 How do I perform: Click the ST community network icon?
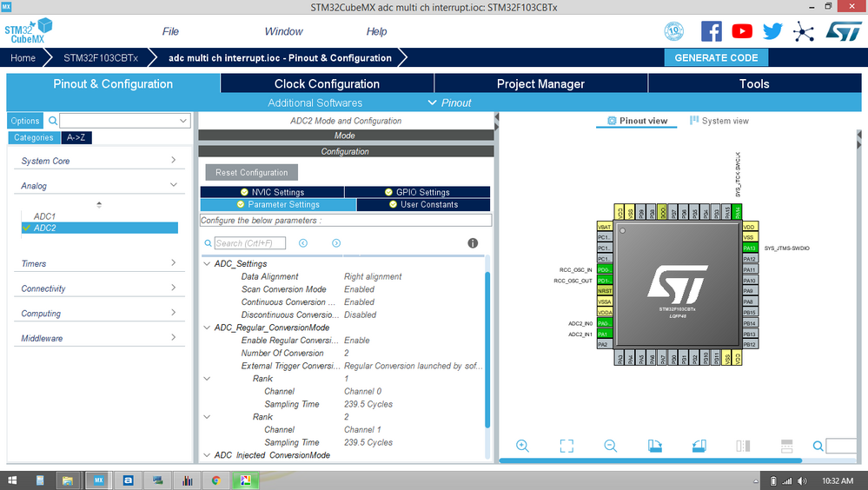coord(803,31)
